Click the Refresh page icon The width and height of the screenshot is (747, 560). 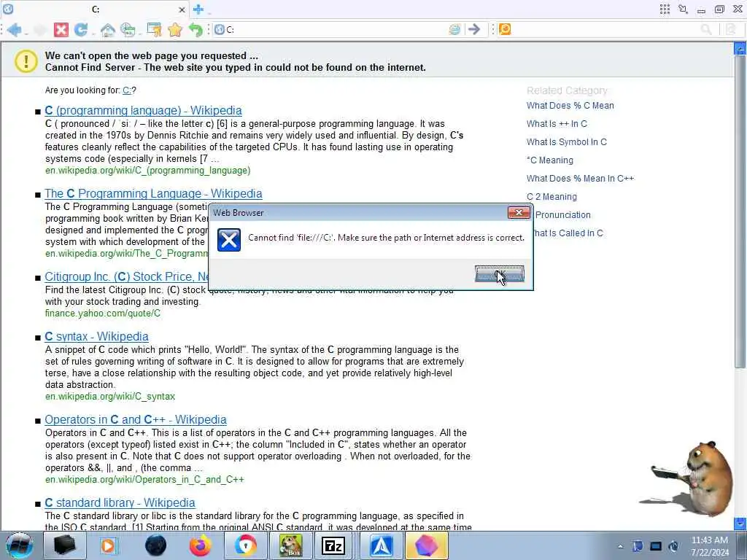80,30
